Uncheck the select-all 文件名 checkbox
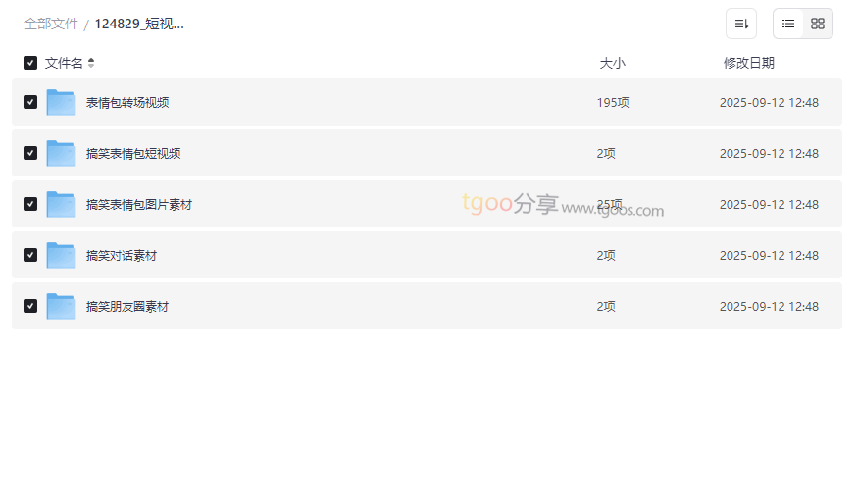The height and width of the screenshot is (504, 857). (x=30, y=63)
